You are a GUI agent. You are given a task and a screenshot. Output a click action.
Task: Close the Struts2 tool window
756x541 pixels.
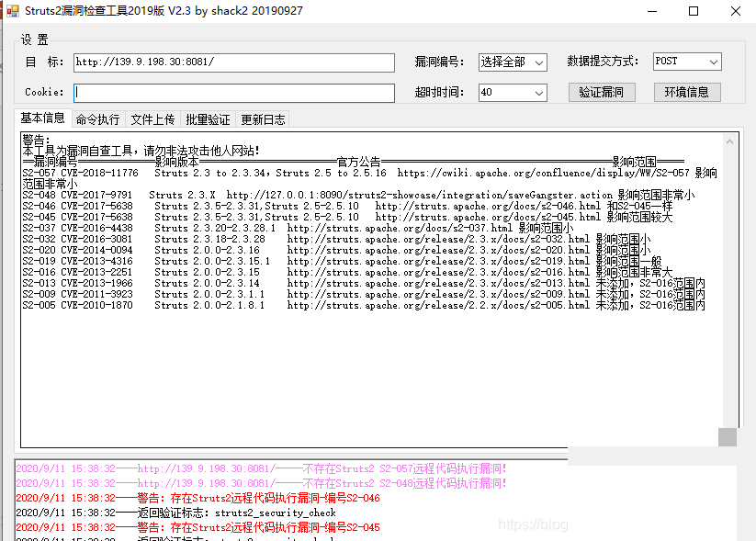coord(735,11)
